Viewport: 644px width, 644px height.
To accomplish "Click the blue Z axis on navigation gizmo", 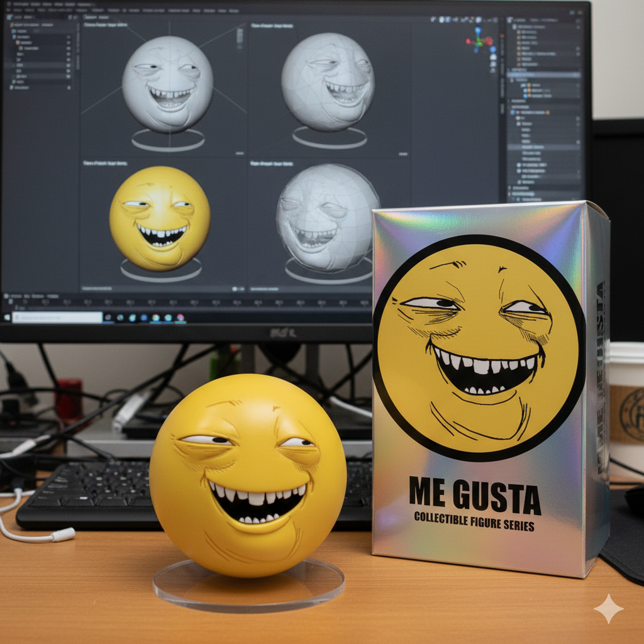I will (478, 30).
